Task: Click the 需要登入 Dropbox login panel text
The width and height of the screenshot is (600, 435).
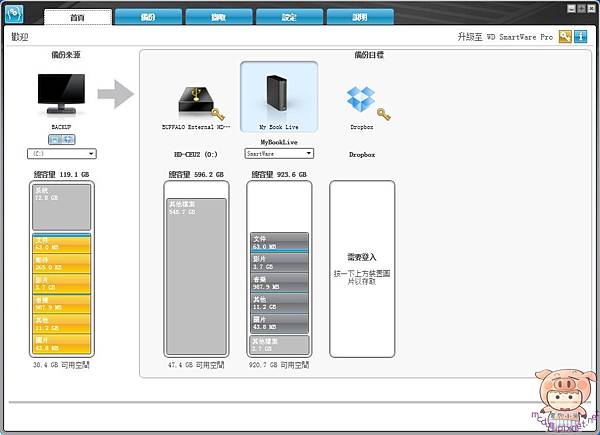Action: [362, 257]
